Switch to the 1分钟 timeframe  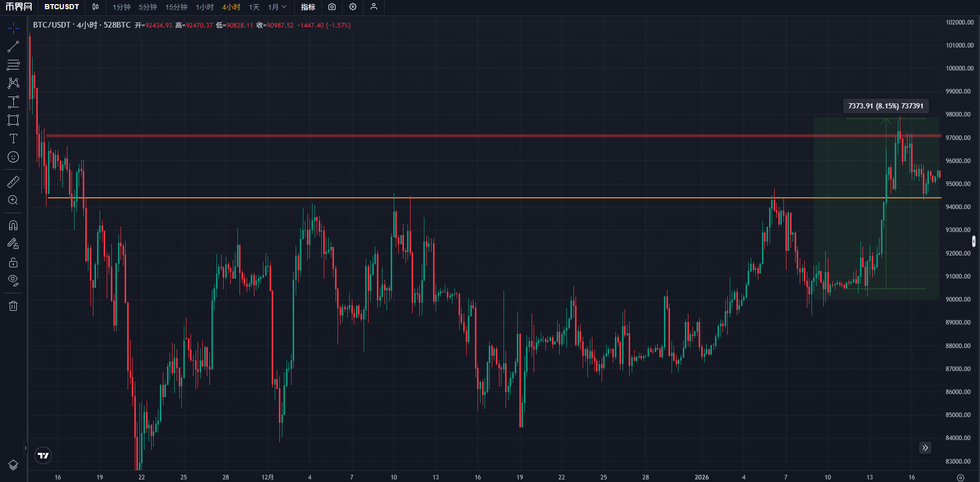click(x=122, y=7)
